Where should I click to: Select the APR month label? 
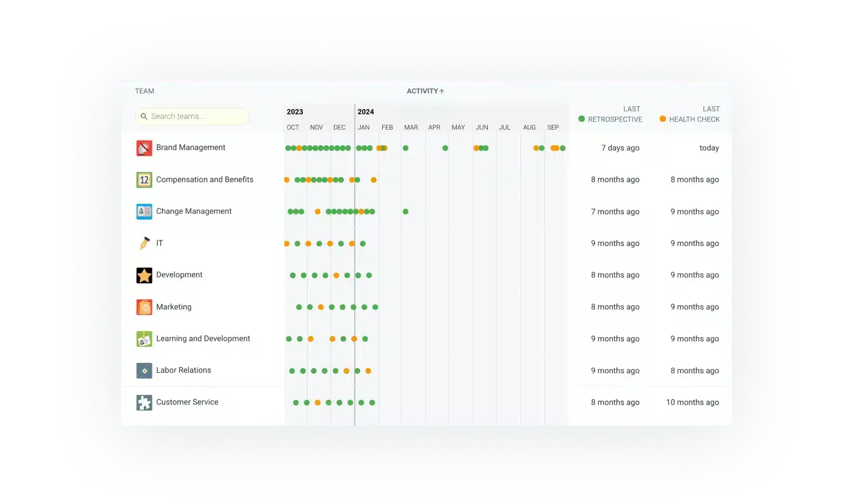434,127
